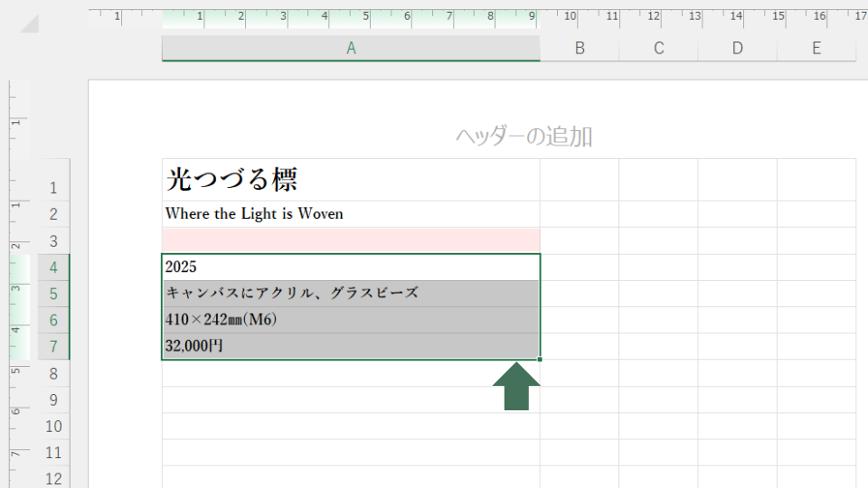Select column D header
Screen dimensions: 868x488
[x=737, y=49]
